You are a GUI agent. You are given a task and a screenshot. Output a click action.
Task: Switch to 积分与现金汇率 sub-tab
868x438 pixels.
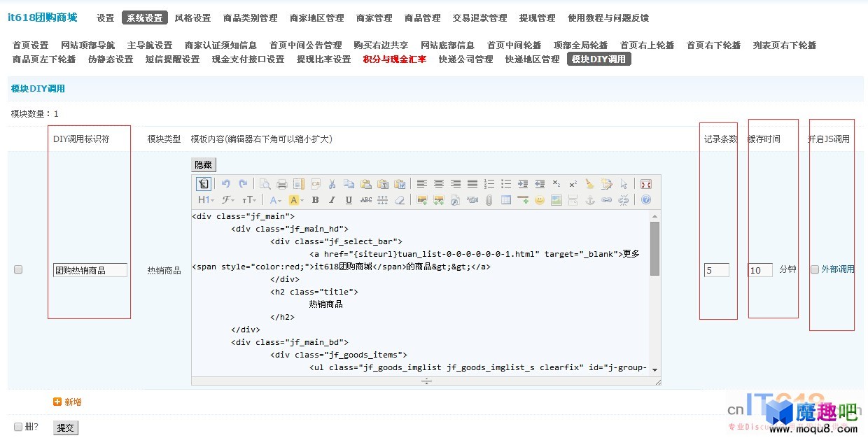[x=395, y=59]
